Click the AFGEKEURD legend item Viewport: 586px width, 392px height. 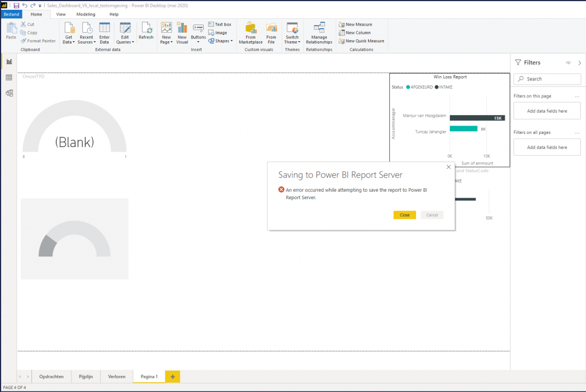pyautogui.click(x=419, y=87)
